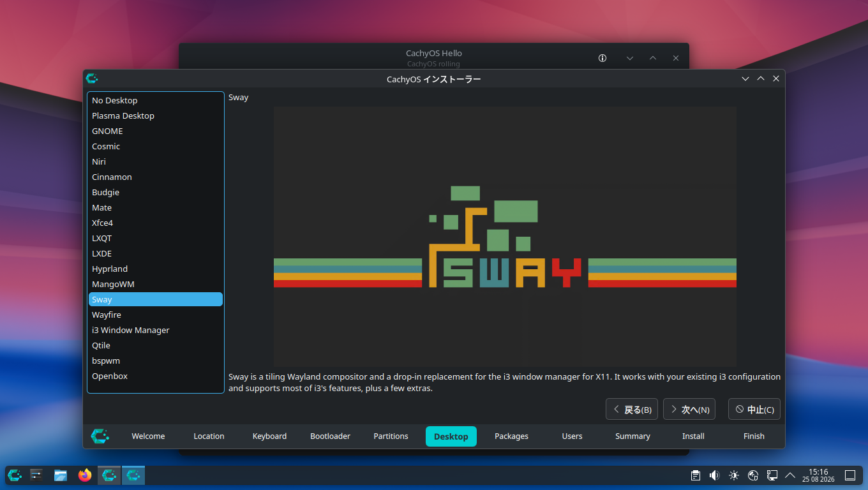Image resolution: width=868 pixels, height=490 pixels.
Task: Open the CachyOS application launcher
Action: (15, 475)
